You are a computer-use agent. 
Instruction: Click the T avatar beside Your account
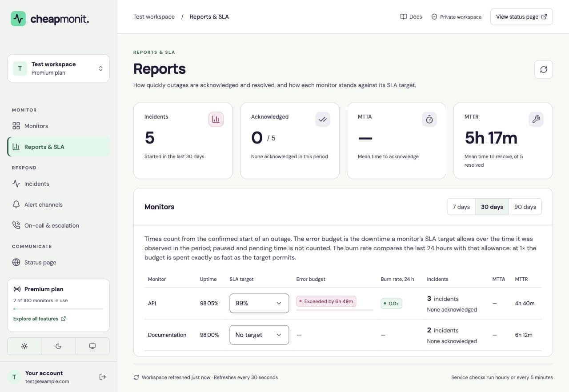tap(14, 377)
